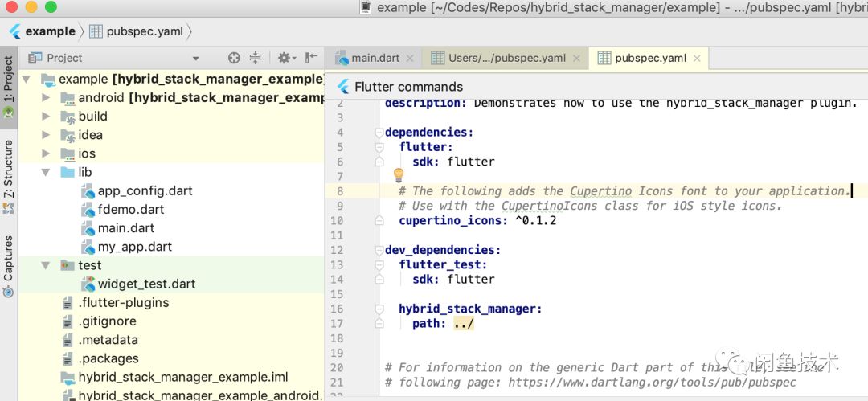
Task: Click the ios folder icon
Action: [68, 153]
